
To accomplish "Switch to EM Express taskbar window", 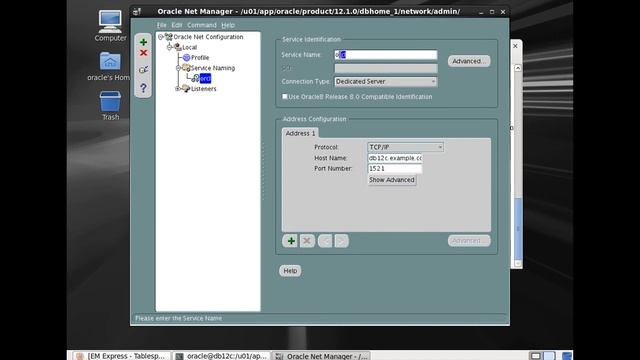I will click(121, 356).
